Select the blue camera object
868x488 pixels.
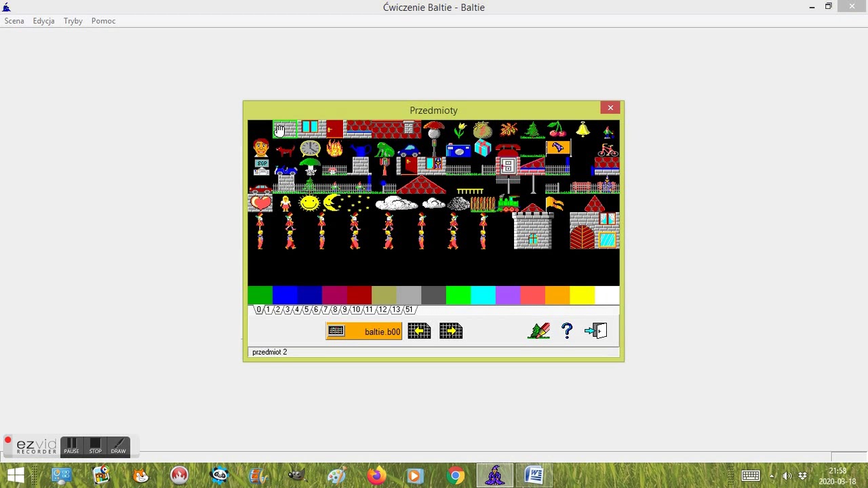pyautogui.click(x=458, y=150)
